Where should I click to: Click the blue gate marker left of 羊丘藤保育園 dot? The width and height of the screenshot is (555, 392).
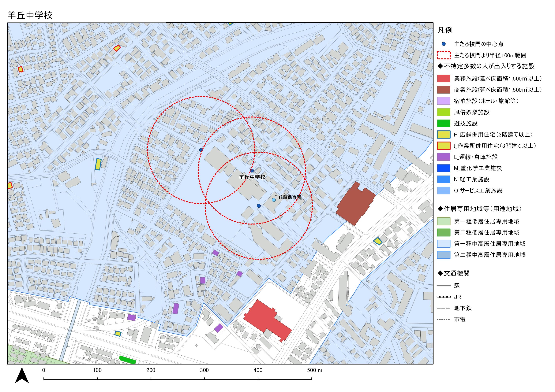(259, 206)
